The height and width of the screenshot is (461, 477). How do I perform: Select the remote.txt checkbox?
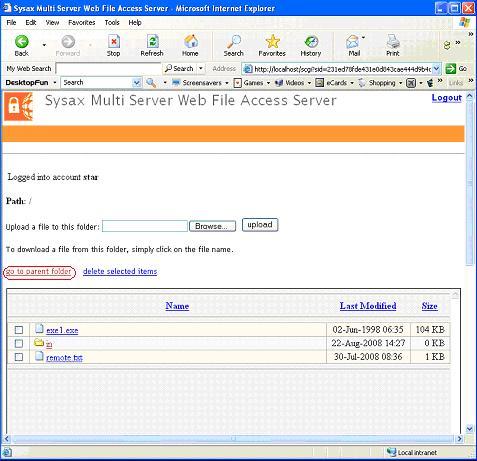click(19, 357)
